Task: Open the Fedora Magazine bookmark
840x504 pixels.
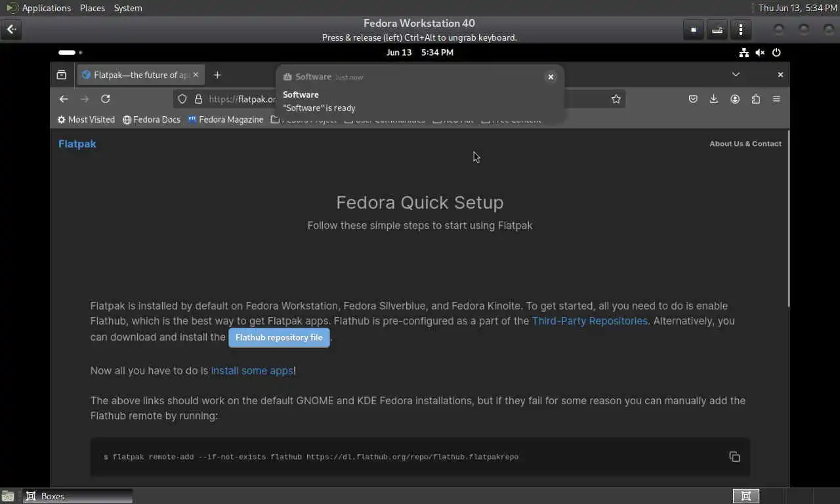Action: pyautogui.click(x=226, y=119)
